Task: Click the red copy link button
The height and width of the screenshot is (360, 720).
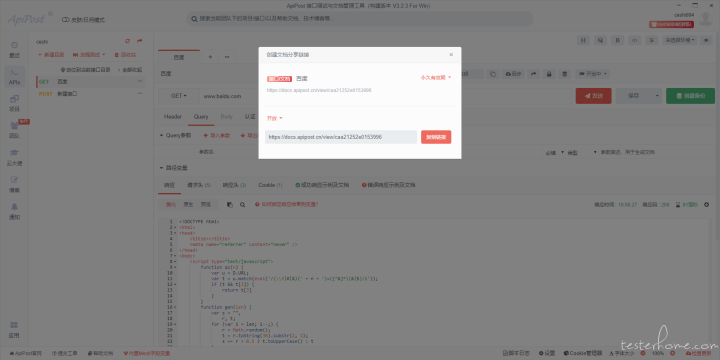Action: [x=436, y=137]
